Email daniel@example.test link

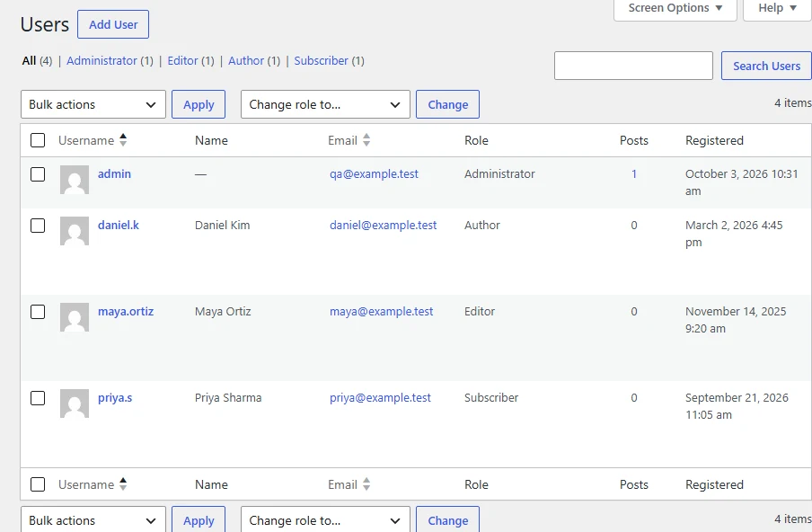[384, 226]
